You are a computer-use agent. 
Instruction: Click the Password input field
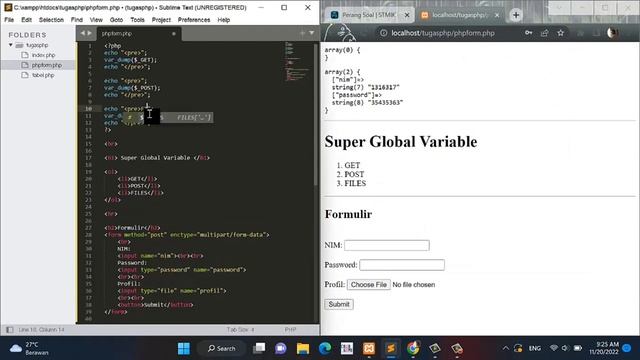tap(402, 265)
